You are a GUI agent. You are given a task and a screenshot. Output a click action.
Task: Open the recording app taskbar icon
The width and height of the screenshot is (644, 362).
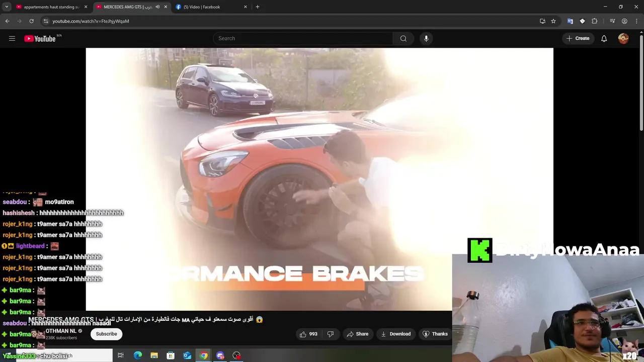coord(237,355)
